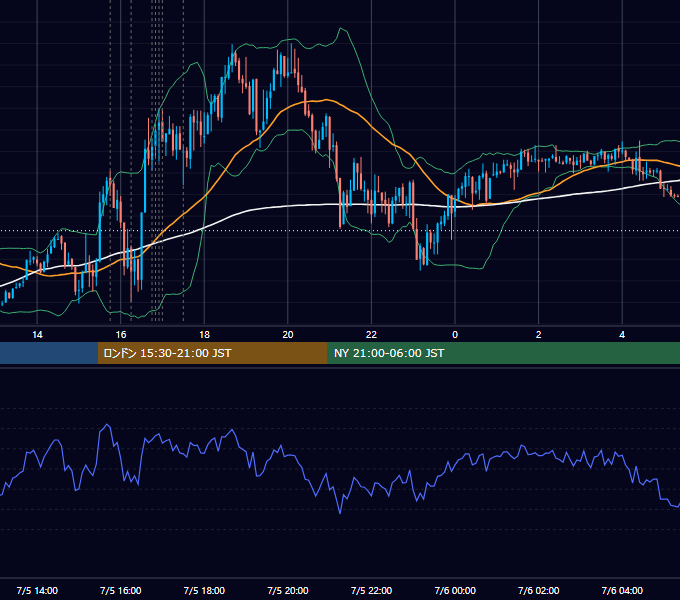Click the ロンドン 15:30-21:00 JST session bar

212,353
